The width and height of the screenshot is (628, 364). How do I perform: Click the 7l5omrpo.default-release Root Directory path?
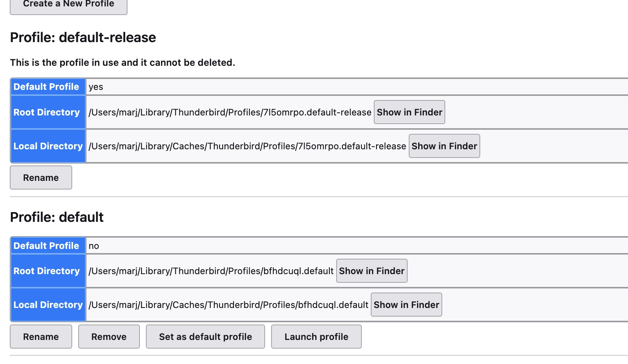point(230,112)
